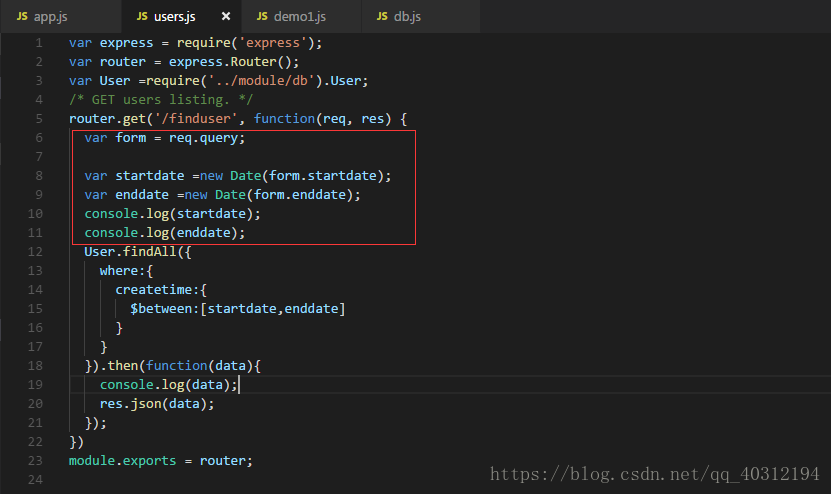Click the JS icon on db.js tab
Viewport: 831px width, 494px height.
coord(382,16)
